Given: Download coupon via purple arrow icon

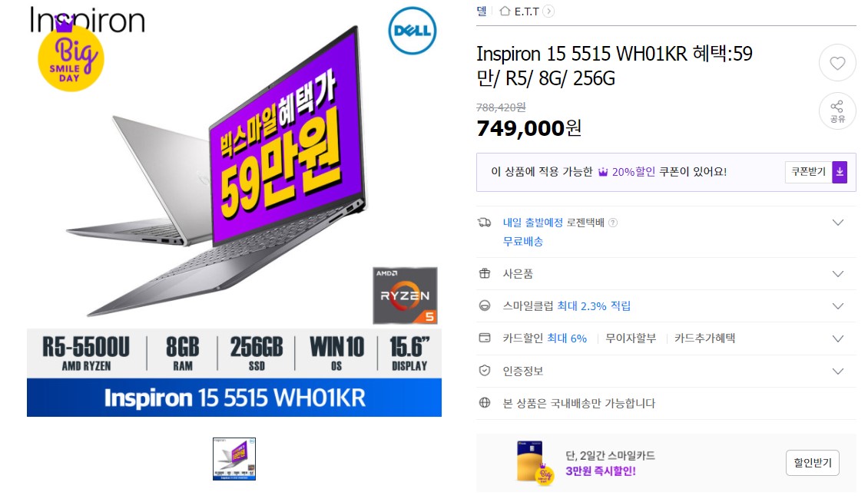Looking at the screenshot, I should (840, 172).
